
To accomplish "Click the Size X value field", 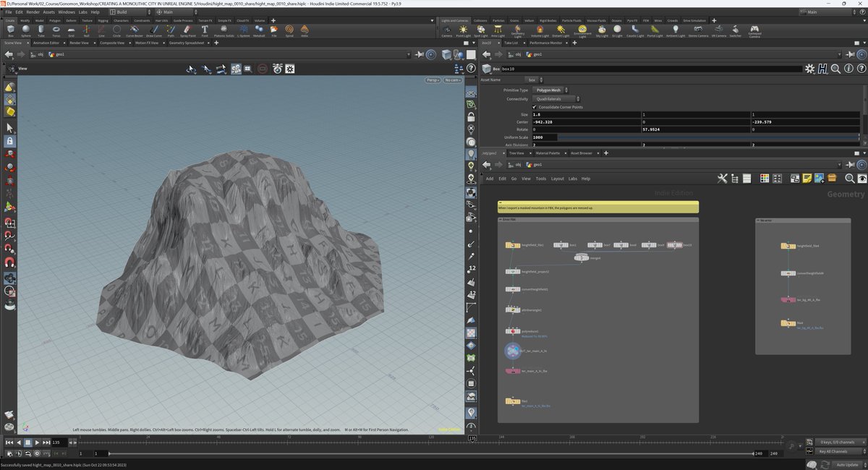I will point(586,114).
